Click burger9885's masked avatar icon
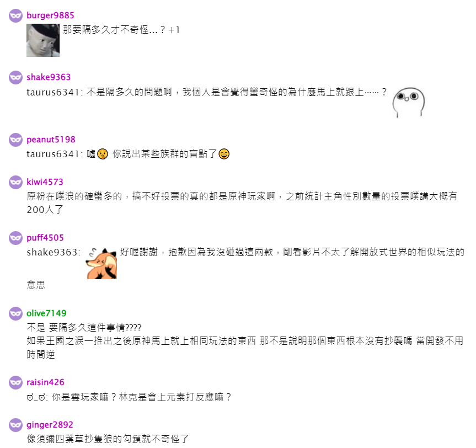The width and height of the screenshot is (476, 448). point(15,15)
